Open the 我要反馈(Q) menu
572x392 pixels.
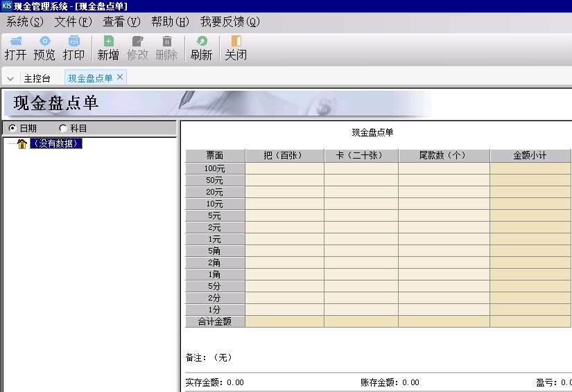[229, 22]
